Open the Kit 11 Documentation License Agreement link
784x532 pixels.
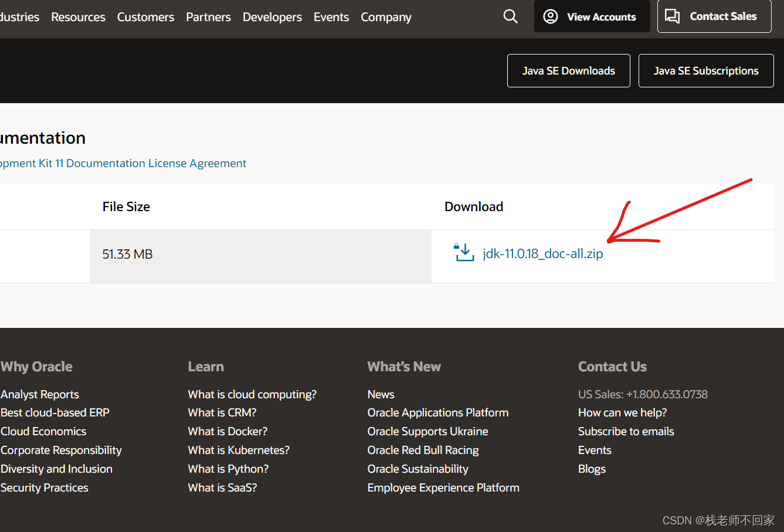click(x=123, y=163)
